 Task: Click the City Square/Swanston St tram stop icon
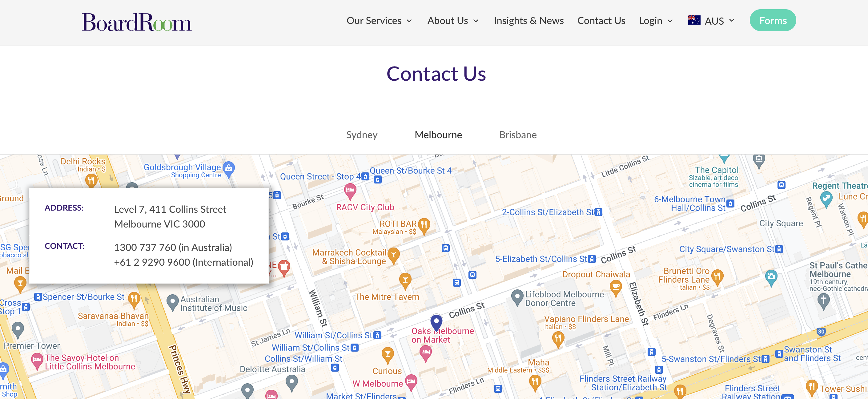(779, 249)
